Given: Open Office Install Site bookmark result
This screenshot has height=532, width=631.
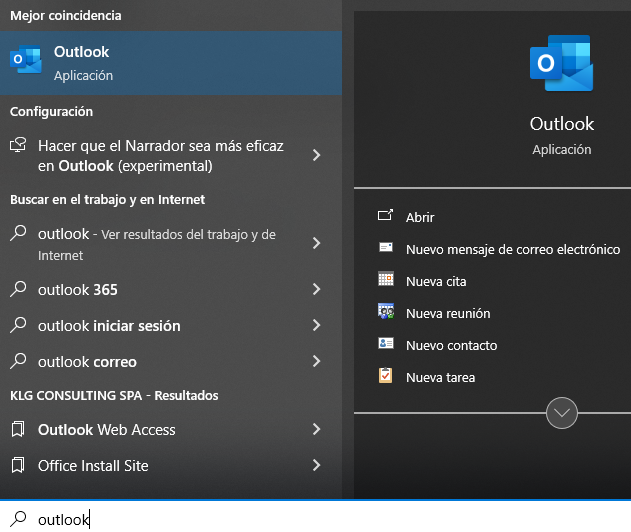Looking at the screenshot, I should pyautogui.click(x=171, y=466).
